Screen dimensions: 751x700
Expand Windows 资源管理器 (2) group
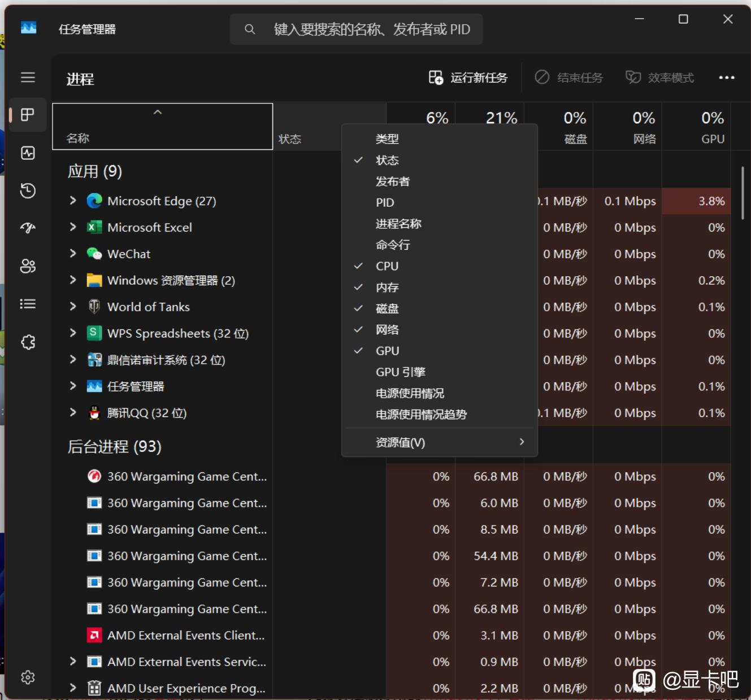[x=73, y=280]
